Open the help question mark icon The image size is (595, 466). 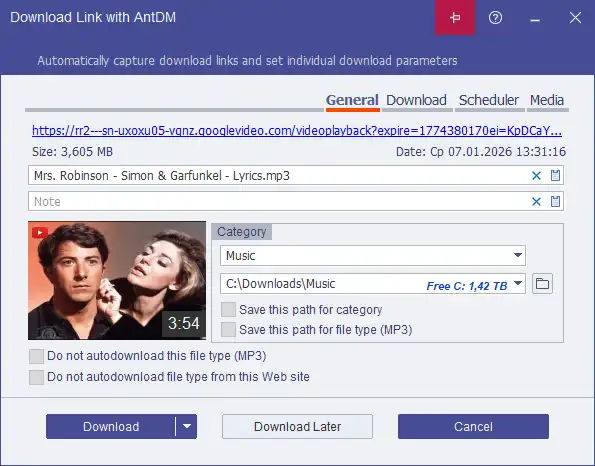pyautogui.click(x=495, y=17)
